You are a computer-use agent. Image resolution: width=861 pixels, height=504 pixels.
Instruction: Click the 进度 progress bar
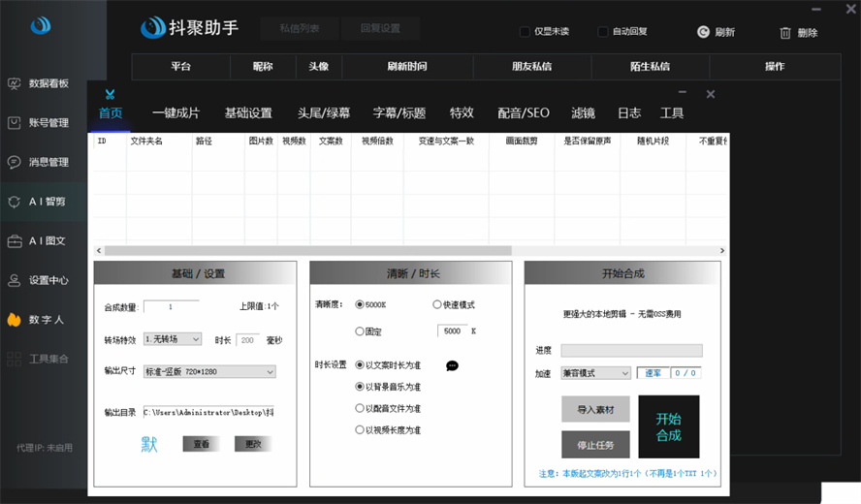(631, 350)
